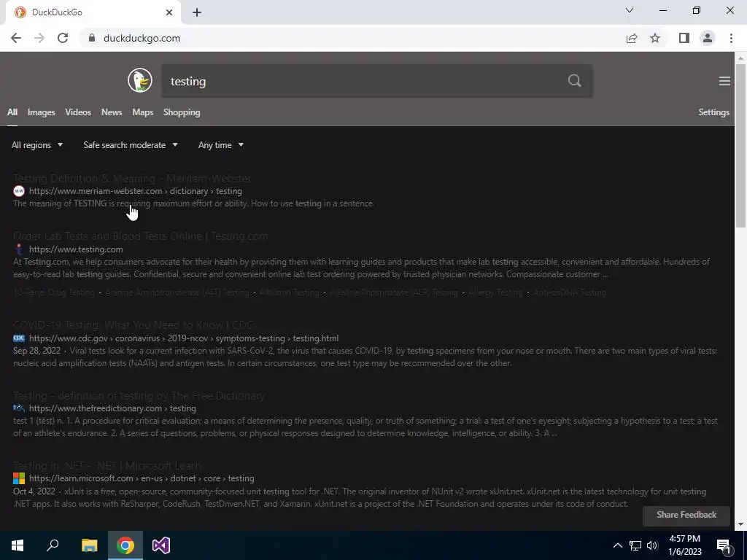
Task: Bookmark this page with the star icon
Action: pyautogui.click(x=655, y=38)
